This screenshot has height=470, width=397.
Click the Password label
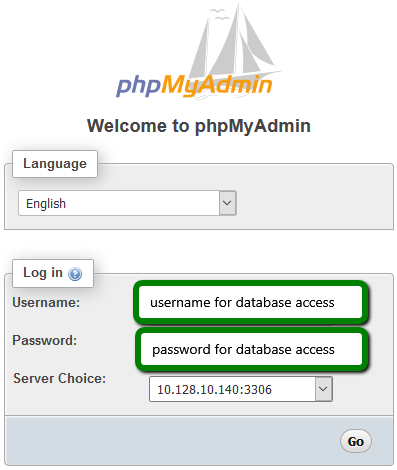coord(45,341)
